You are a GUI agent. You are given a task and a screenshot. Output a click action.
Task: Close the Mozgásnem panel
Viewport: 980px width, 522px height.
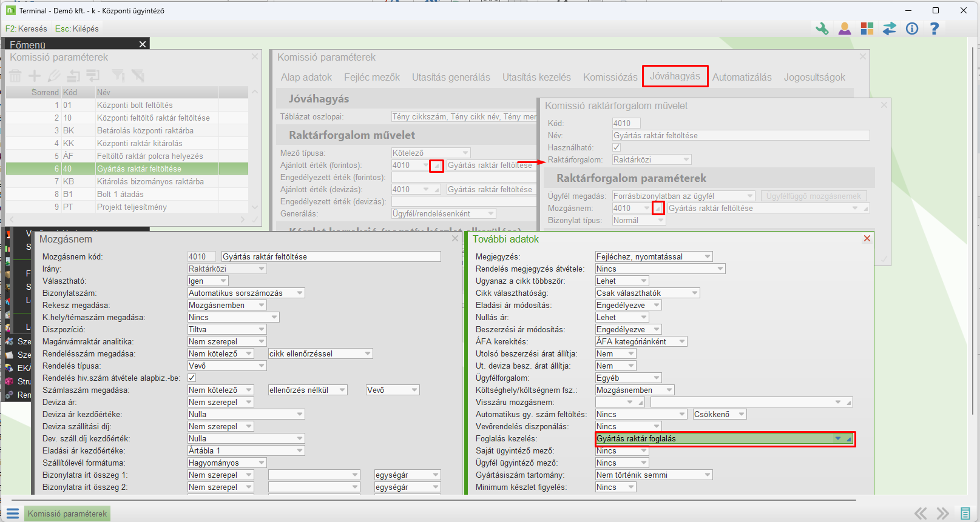point(455,239)
